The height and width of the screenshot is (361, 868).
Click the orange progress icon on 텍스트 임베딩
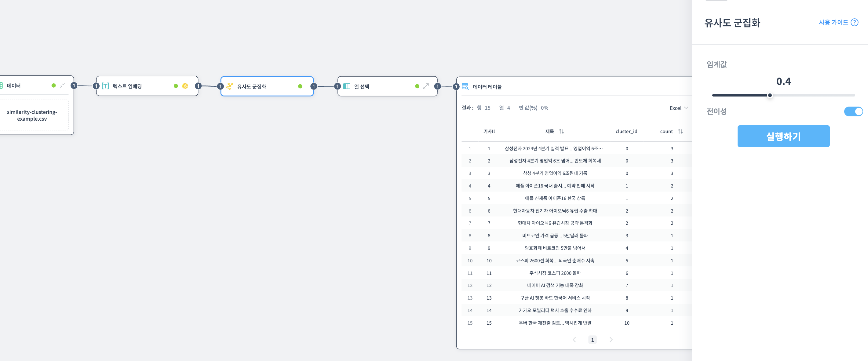click(185, 86)
